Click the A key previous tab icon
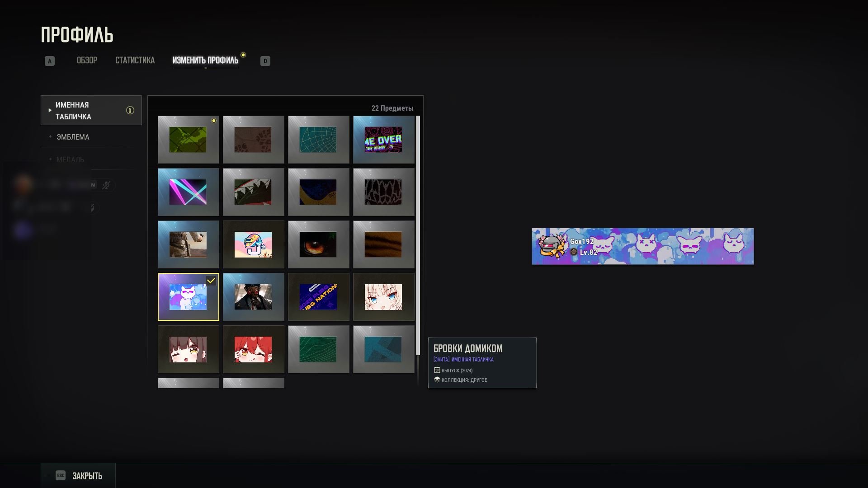Screen dimensions: 868x488 (x=50, y=61)
